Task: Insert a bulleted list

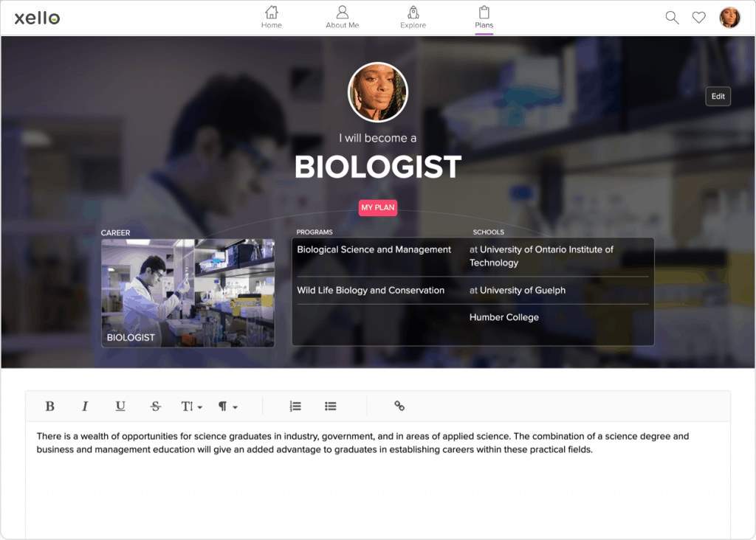Action: tap(331, 406)
